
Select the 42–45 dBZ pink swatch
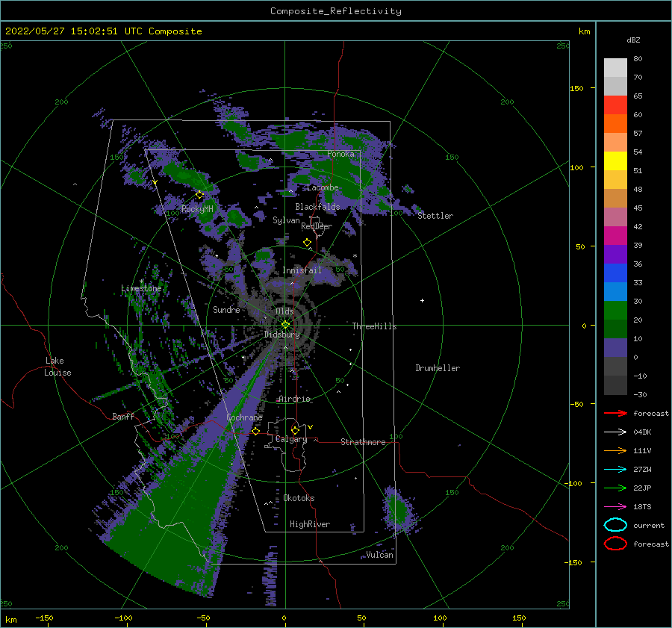tap(615, 217)
